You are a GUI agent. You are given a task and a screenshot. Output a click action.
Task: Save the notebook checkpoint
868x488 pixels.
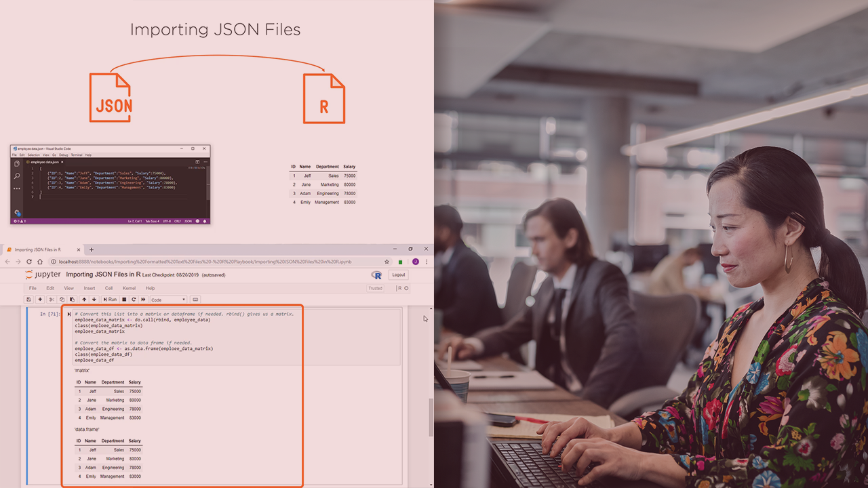tap(28, 300)
